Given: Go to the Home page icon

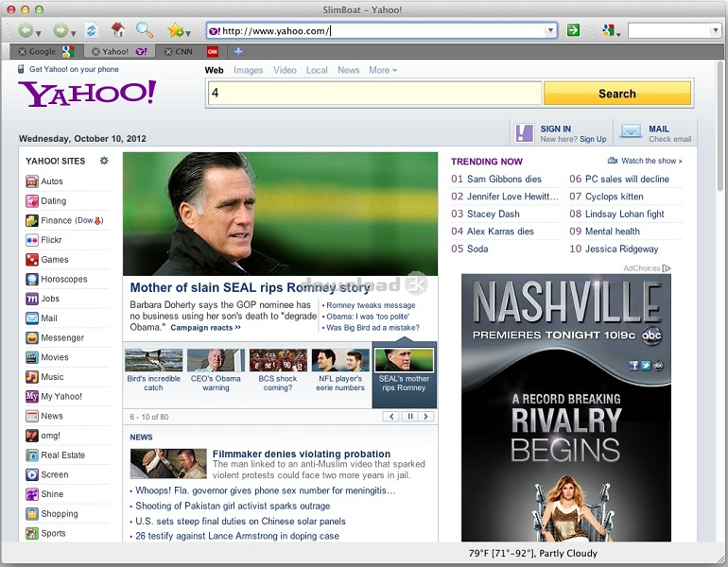Looking at the screenshot, I should (x=118, y=31).
